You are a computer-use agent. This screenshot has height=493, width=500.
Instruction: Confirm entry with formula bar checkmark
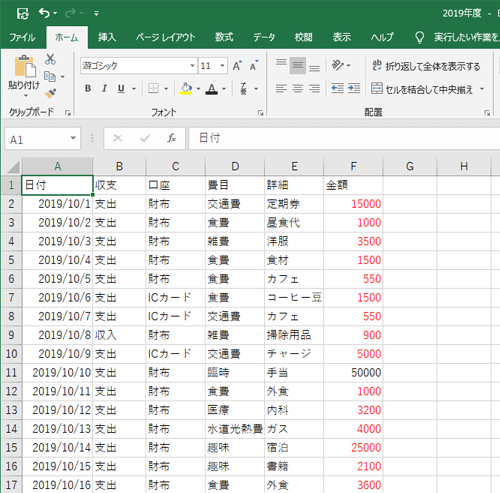point(145,138)
